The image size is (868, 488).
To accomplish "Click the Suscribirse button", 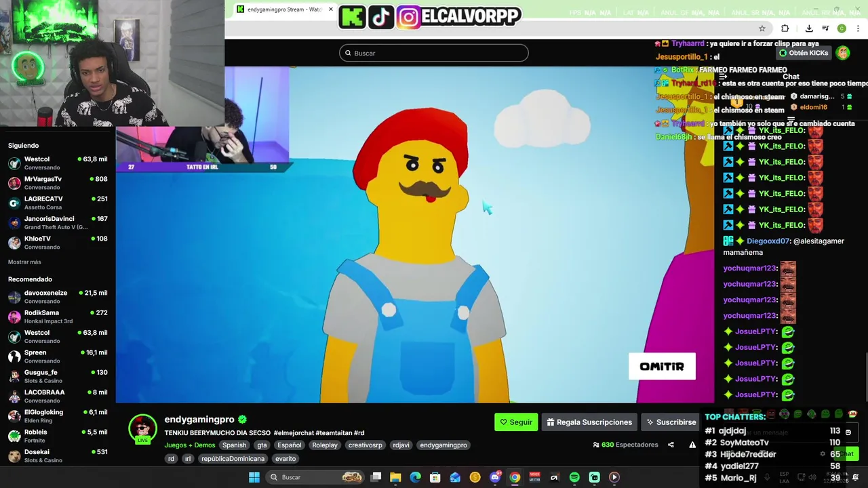I will tap(671, 422).
